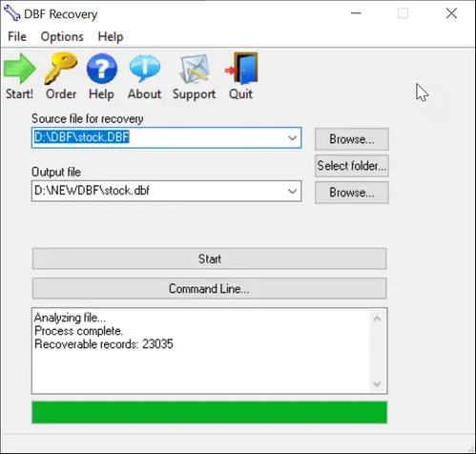Open the Options menu

(62, 37)
